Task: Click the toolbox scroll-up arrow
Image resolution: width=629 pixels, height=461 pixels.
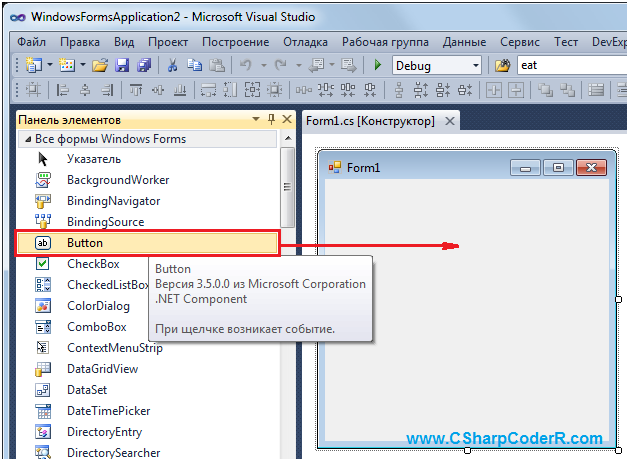Action: click(288, 138)
